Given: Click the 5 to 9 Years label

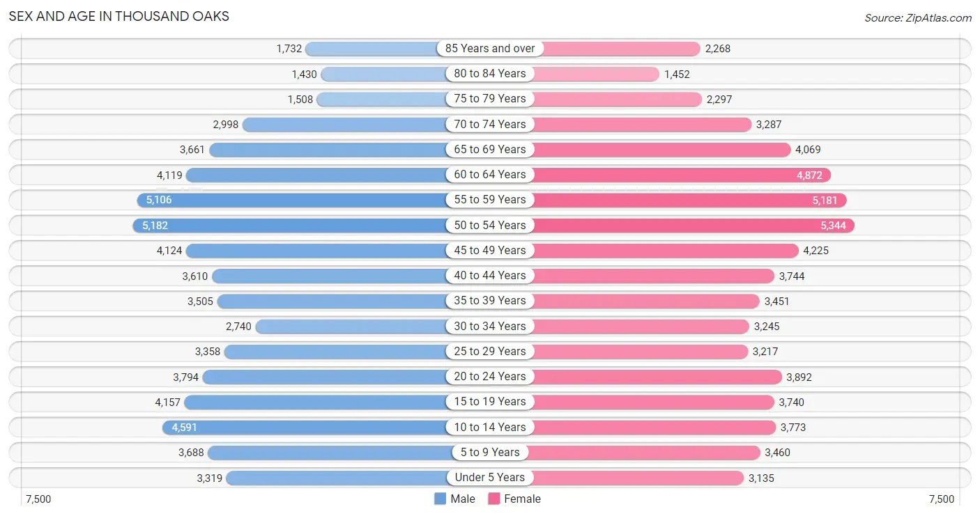Looking at the screenshot, I should coord(490,452).
